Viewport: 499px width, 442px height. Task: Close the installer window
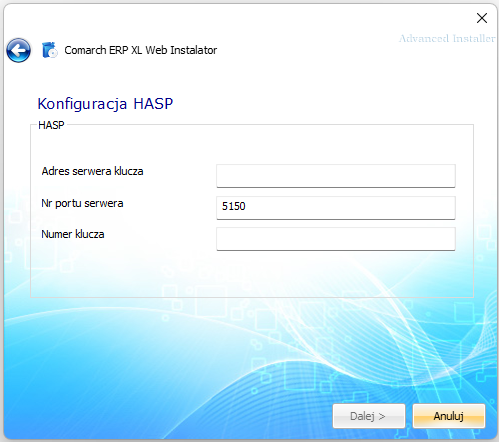click(482, 18)
